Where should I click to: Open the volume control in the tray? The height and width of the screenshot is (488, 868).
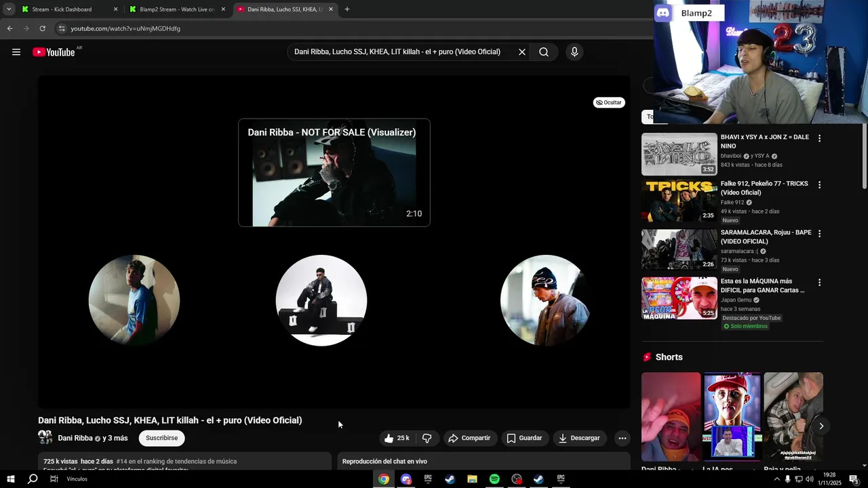coord(809,479)
